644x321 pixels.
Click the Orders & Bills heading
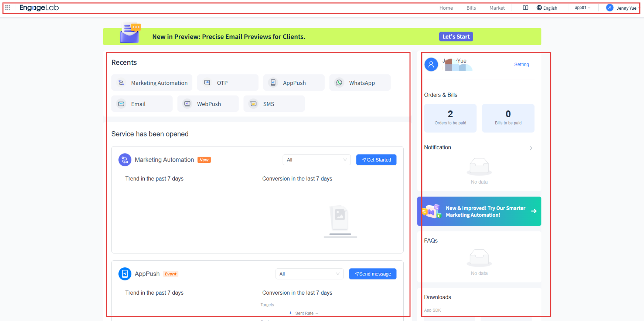(x=441, y=95)
